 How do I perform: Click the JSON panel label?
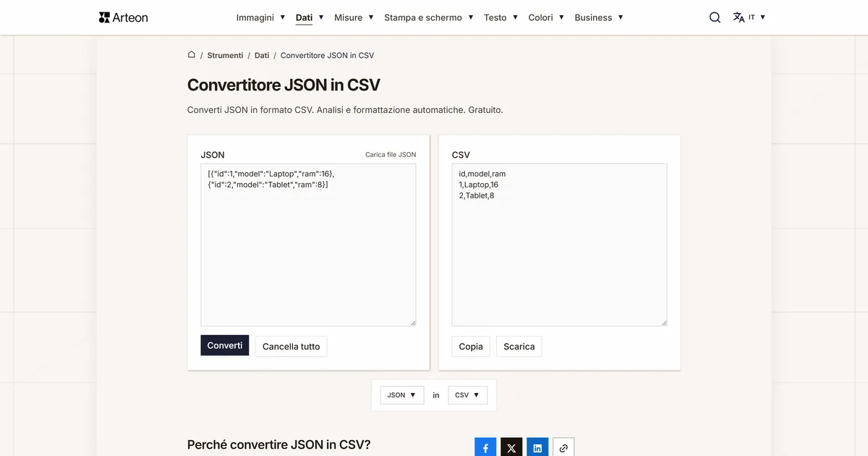point(213,155)
